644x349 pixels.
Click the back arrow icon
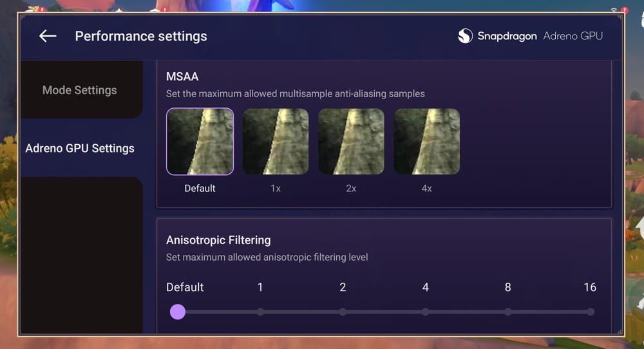click(48, 36)
